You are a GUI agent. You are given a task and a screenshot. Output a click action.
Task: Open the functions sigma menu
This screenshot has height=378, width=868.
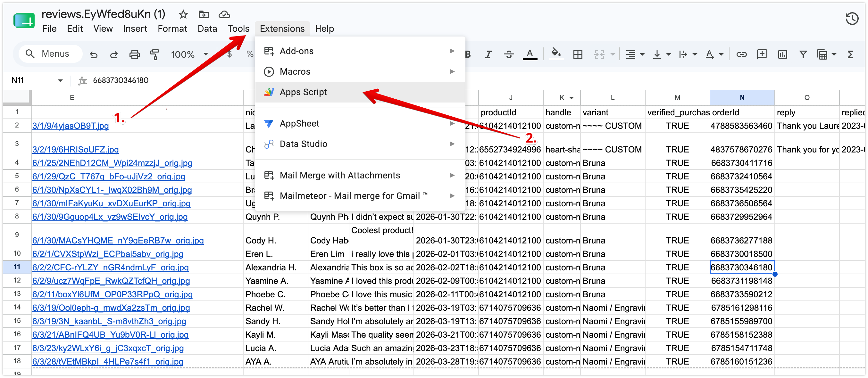coord(850,54)
